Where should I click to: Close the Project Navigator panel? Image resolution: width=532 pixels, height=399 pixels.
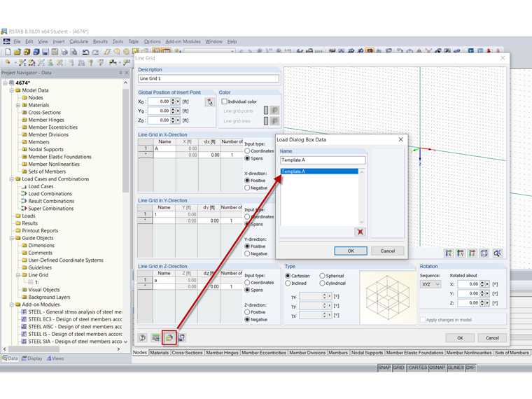[x=127, y=73]
